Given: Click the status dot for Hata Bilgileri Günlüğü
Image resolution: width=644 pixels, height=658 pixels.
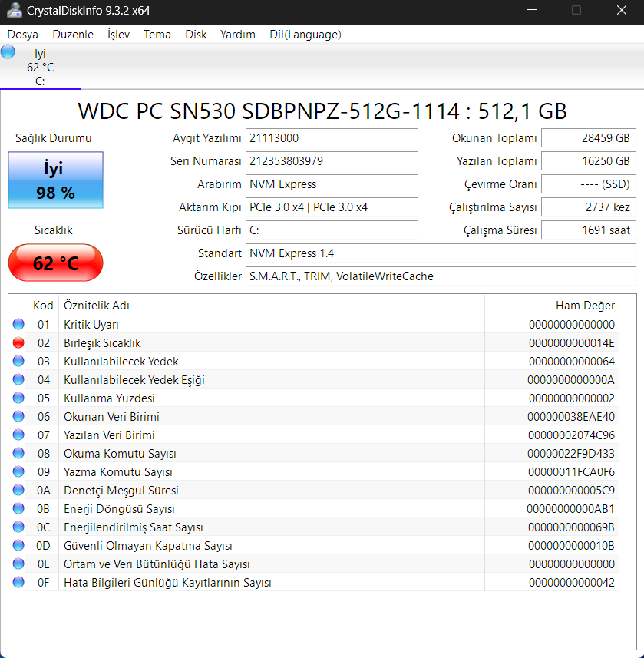Looking at the screenshot, I should point(18,583).
